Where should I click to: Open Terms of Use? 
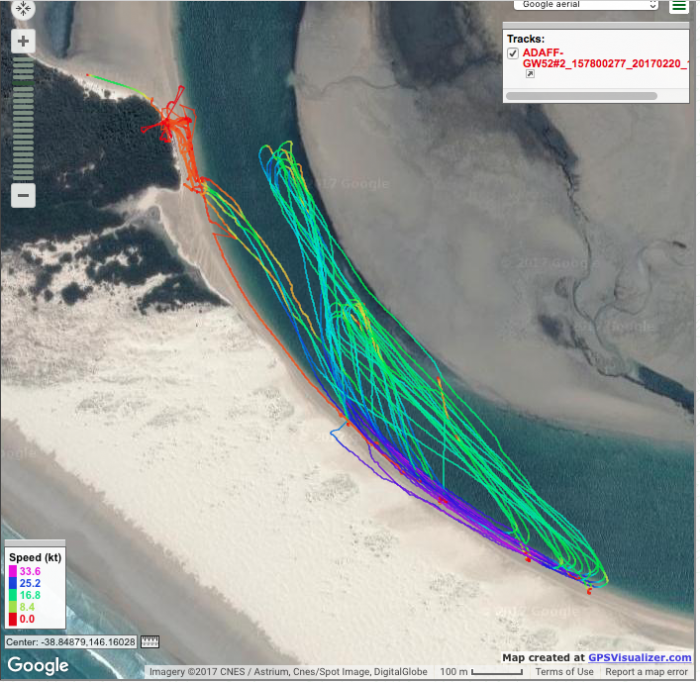tap(564, 672)
